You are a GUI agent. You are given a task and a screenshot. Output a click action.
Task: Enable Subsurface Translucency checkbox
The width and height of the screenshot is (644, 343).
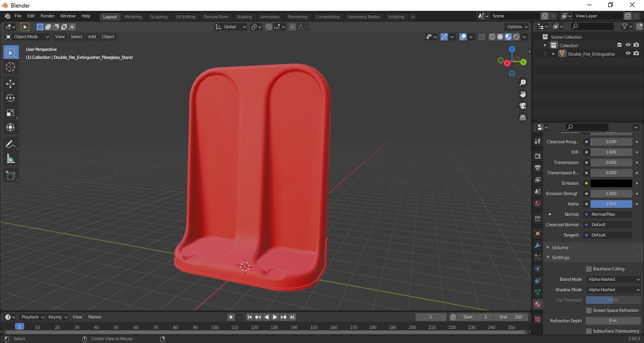(589, 331)
